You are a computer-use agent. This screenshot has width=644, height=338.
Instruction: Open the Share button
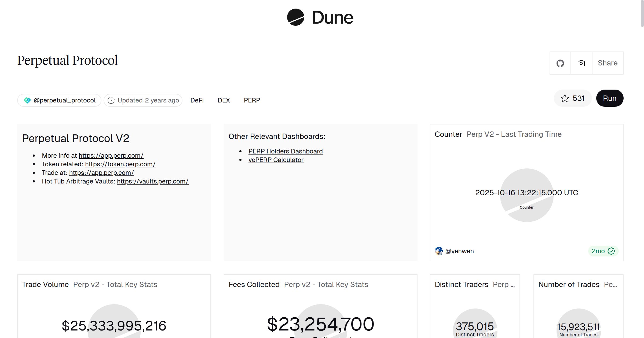608,63
